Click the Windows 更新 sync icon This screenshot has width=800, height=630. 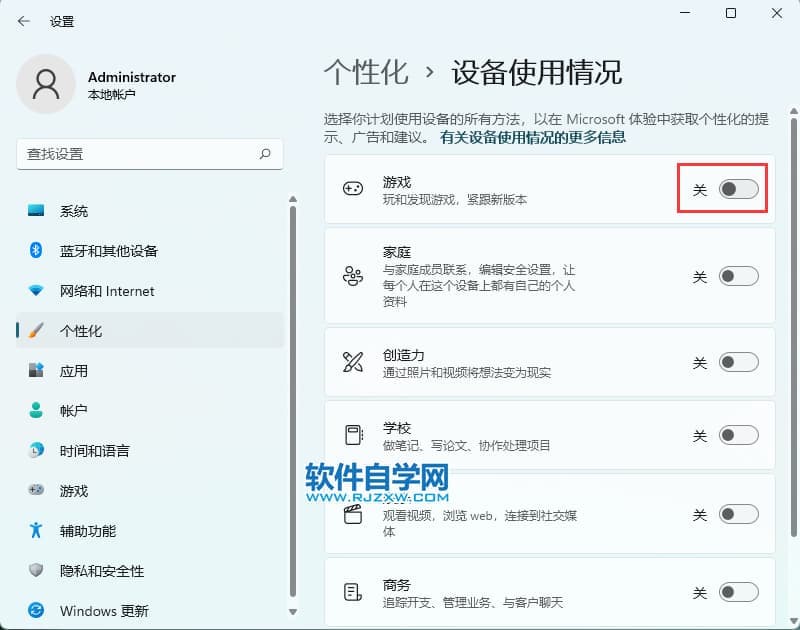(x=37, y=611)
